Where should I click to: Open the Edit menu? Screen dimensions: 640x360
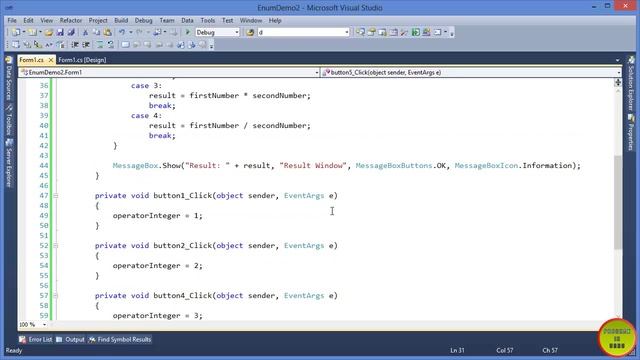tap(28, 20)
